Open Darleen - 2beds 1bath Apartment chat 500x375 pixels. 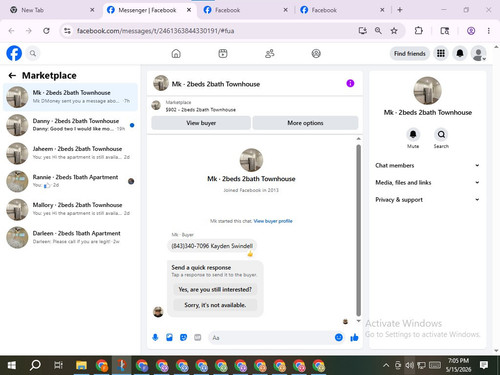coord(70,237)
